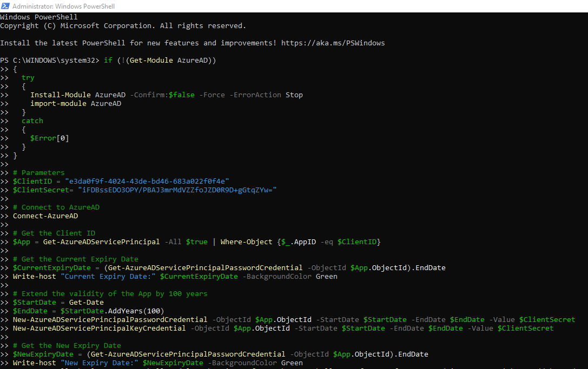Screen dimensions: 588x369
Task: Click the PowerShell icon in the title bar
Action: pyautogui.click(x=5, y=6)
